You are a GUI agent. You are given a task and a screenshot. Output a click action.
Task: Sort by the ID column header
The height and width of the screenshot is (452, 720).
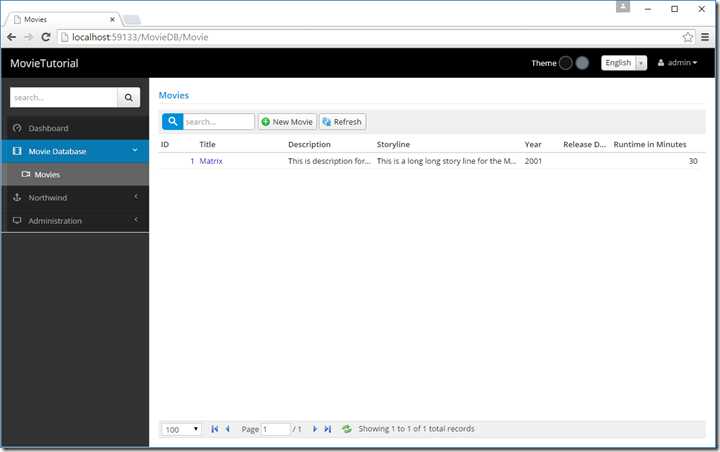click(x=165, y=144)
